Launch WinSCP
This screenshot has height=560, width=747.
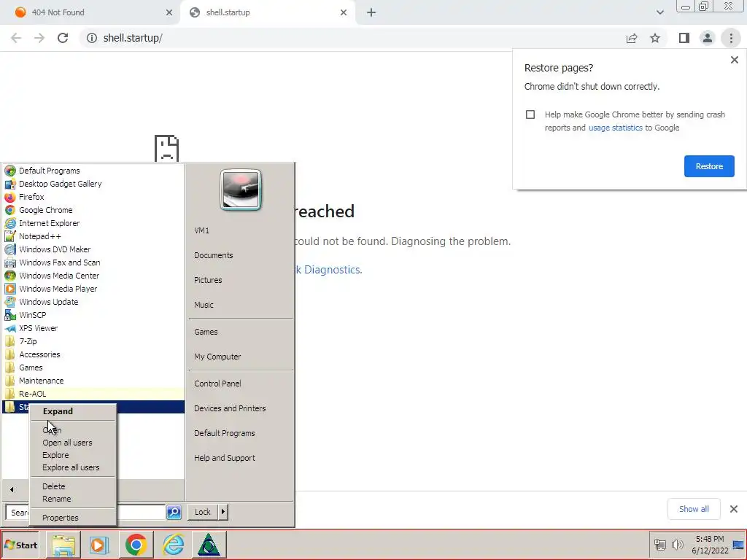point(93,315)
